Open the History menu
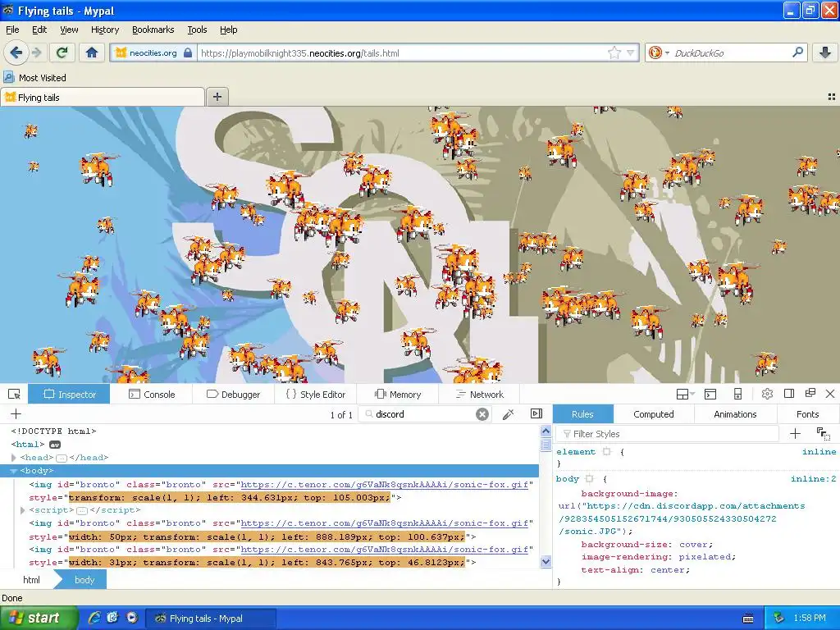The image size is (840, 630). pos(104,30)
